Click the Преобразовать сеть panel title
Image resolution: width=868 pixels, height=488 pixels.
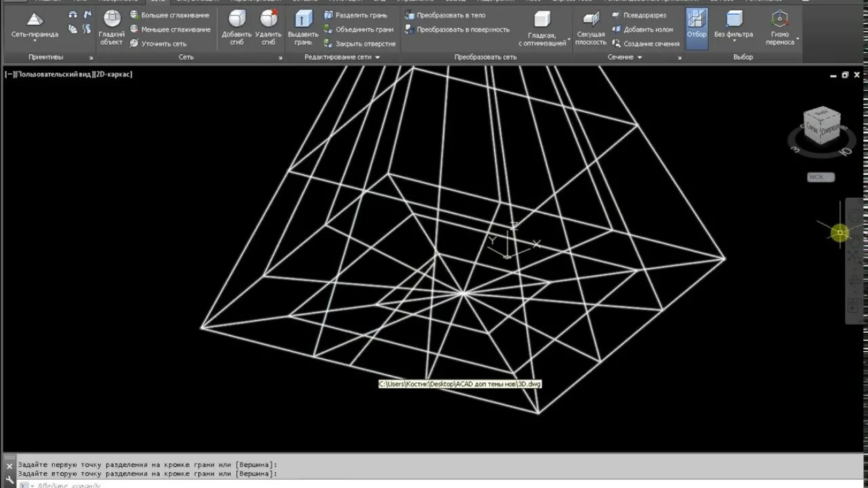(x=486, y=58)
